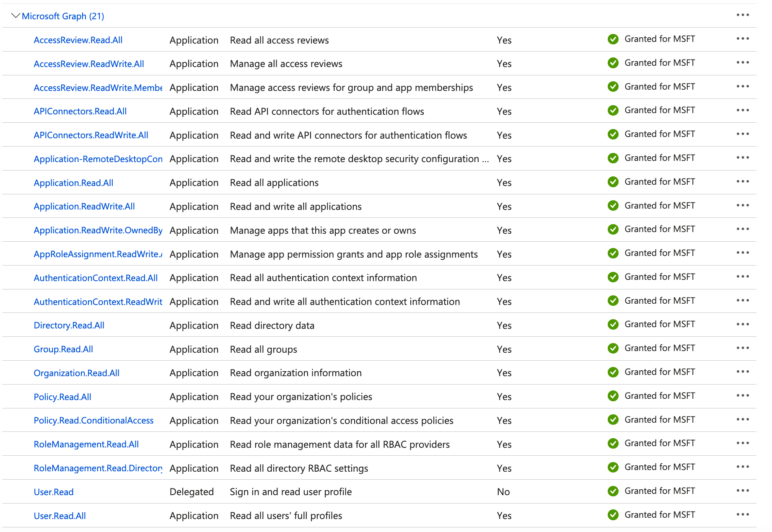Collapse the Microsoft Graph permissions group
Image resolution: width=772 pixels, height=532 pixels.
(x=16, y=16)
